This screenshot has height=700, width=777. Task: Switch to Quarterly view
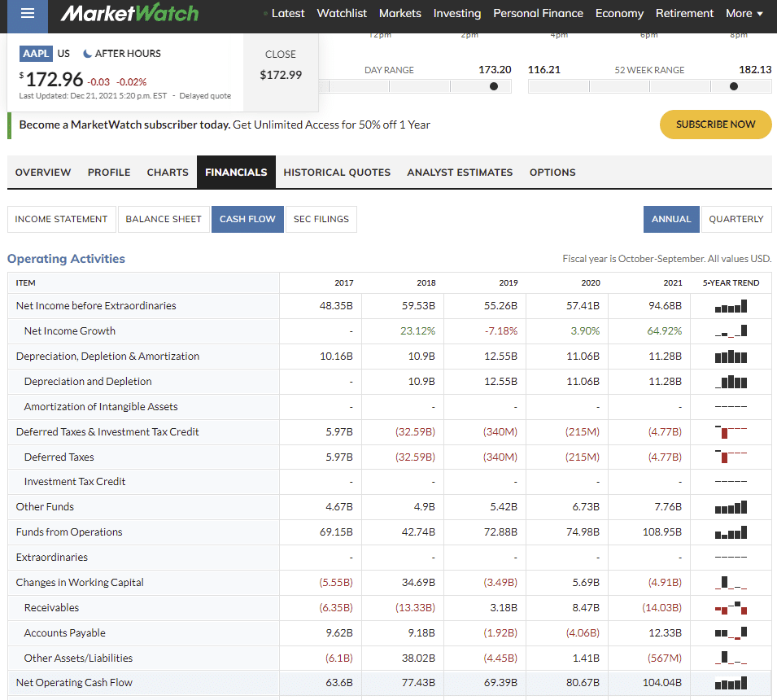point(736,219)
